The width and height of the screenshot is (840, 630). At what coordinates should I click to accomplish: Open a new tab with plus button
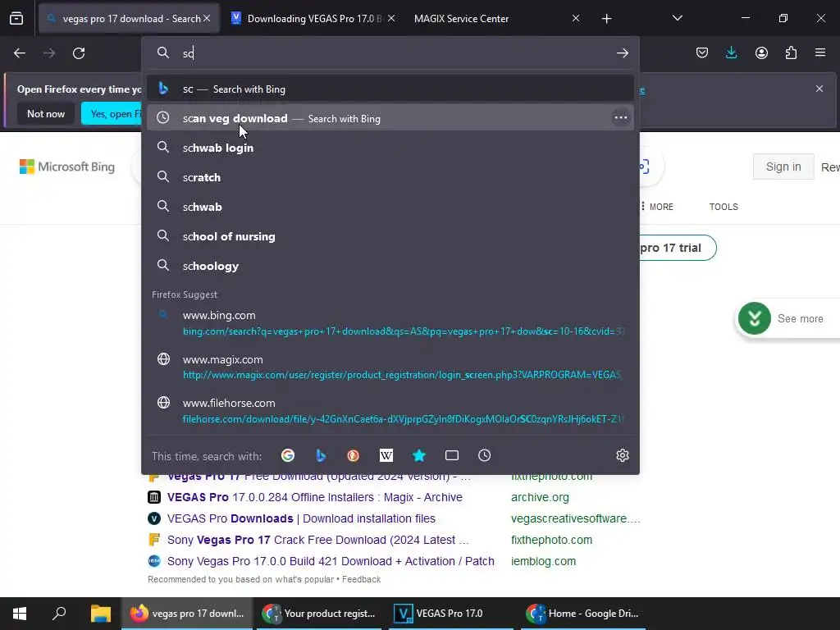click(606, 19)
